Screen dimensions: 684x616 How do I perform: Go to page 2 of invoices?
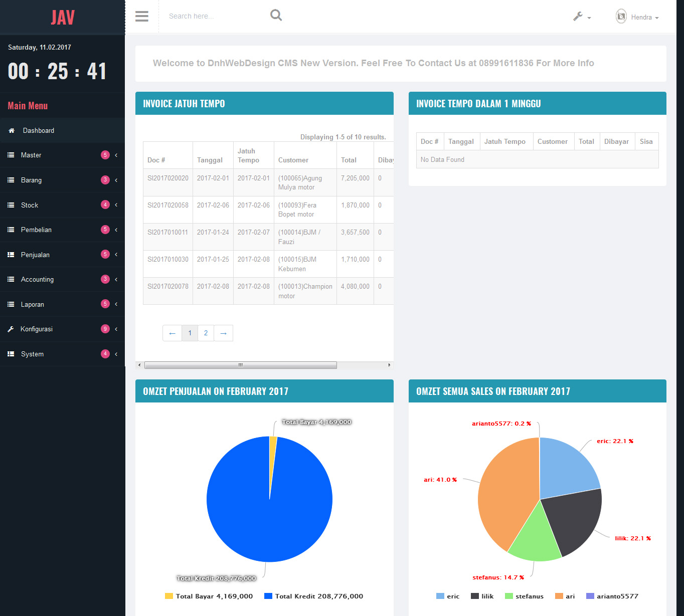pos(206,333)
